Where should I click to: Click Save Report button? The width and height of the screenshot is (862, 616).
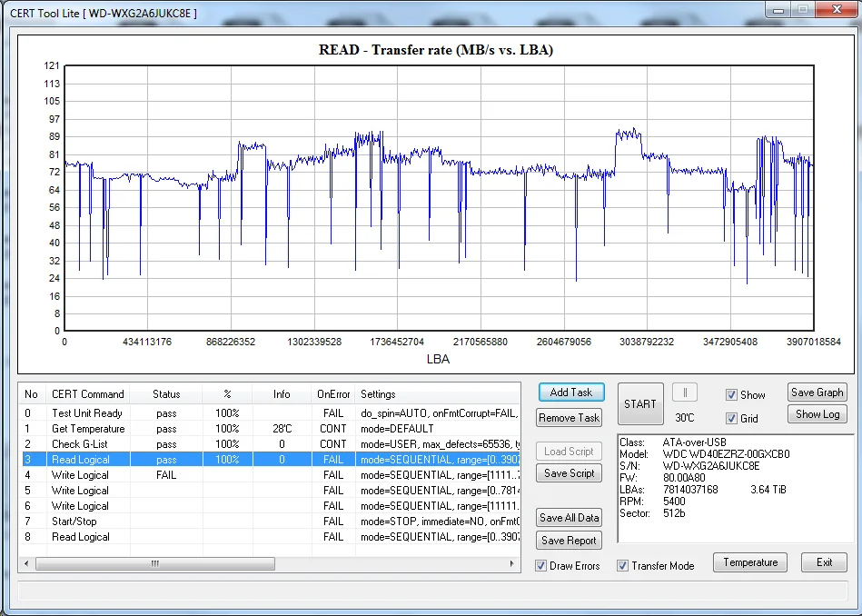click(x=569, y=541)
